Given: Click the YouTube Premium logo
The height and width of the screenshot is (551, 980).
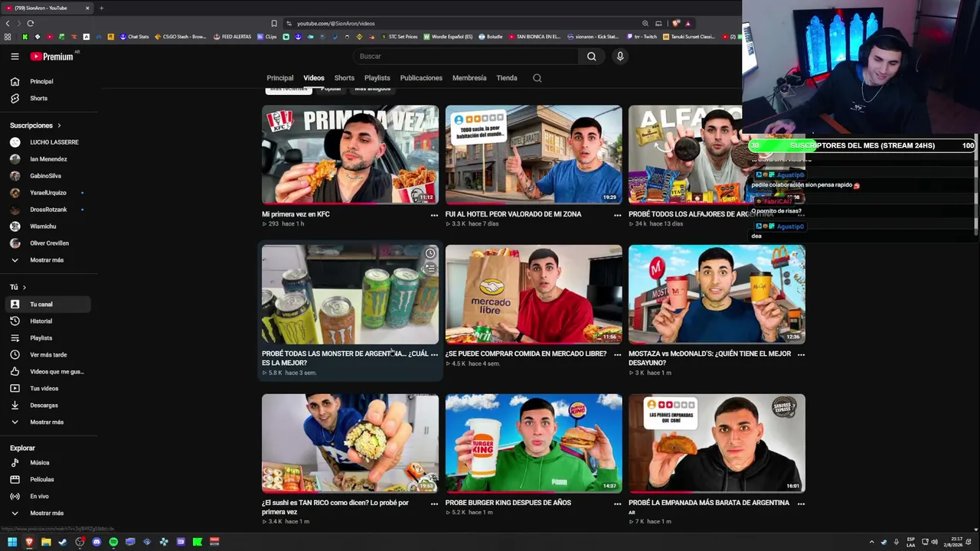Looking at the screenshot, I should click(x=52, y=57).
